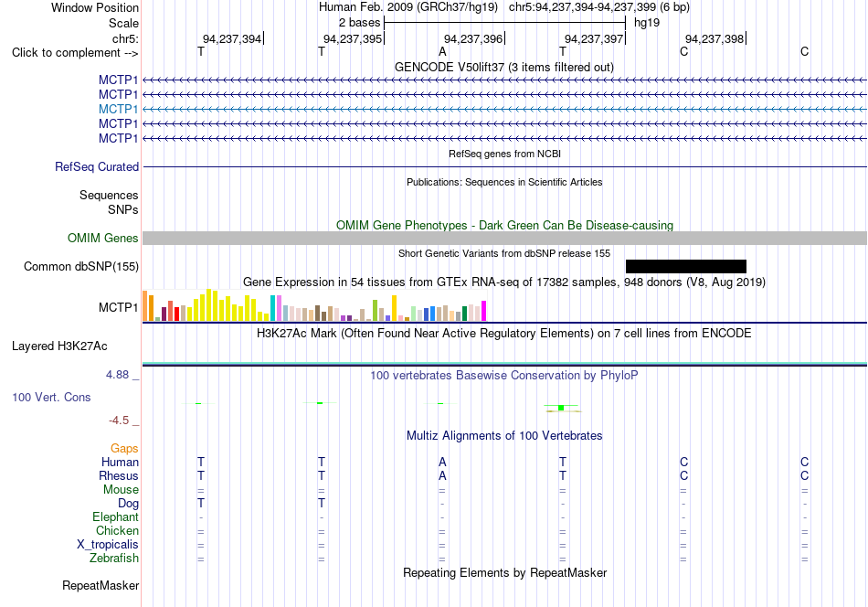
Task: Select the Human alignment row label
Action: tap(120, 462)
